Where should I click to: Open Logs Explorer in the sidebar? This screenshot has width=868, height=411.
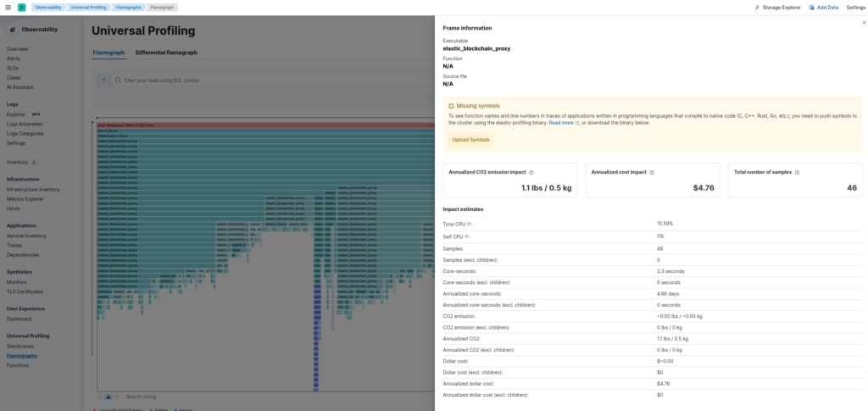pos(16,114)
